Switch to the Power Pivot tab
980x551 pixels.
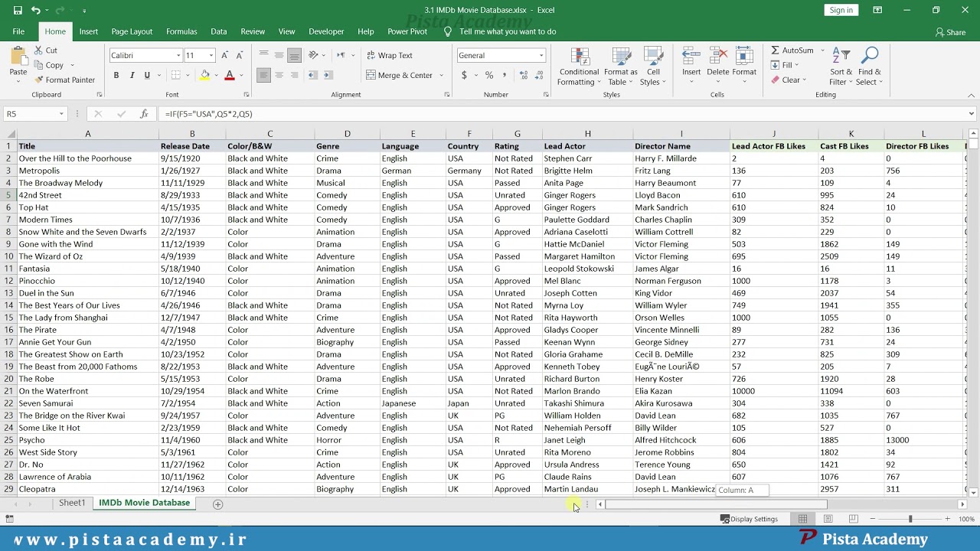(x=407, y=31)
